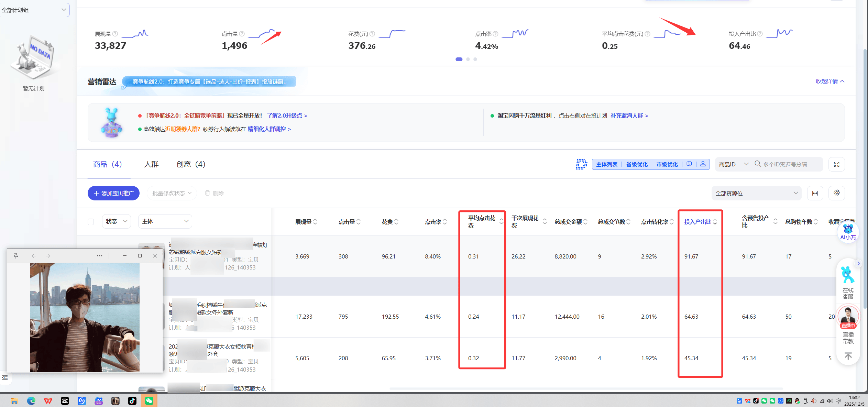Screen dimensions: 868x407
Task: Click the 添加宝贝推广 button
Action: coord(113,193)
